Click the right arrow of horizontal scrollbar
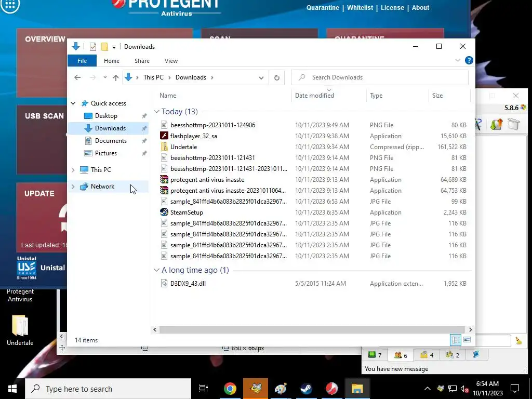This screenshot has height=399, width=532. (x=470, y=329)
